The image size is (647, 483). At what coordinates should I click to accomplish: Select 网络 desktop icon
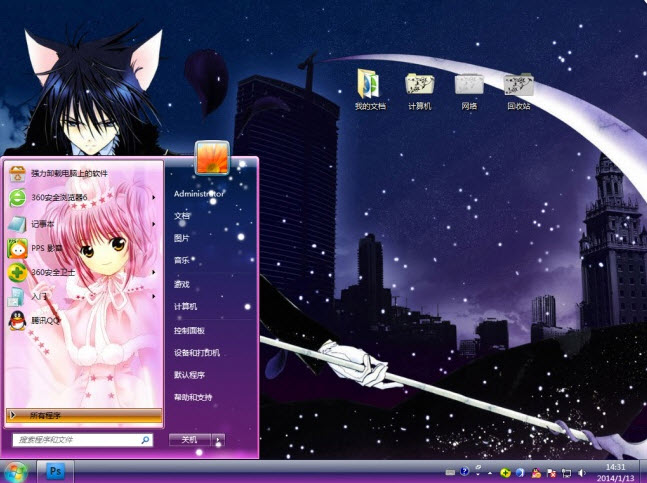(469, 91)
